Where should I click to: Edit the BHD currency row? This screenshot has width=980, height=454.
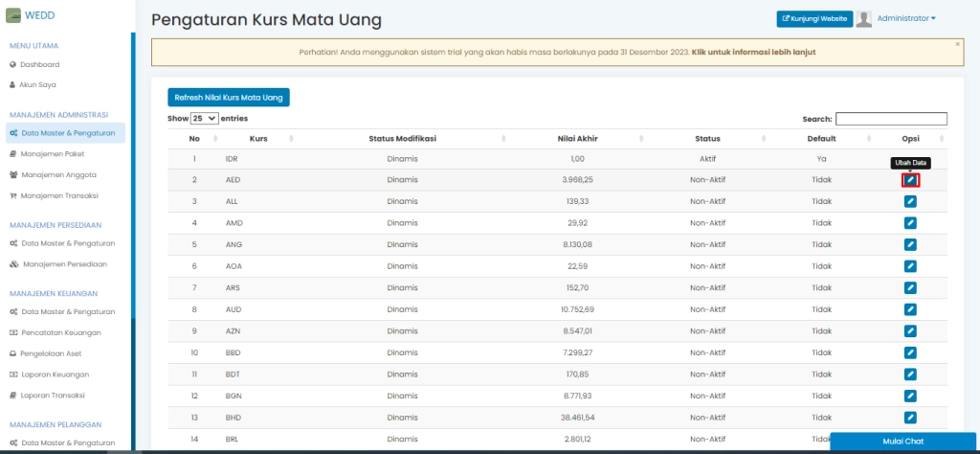click(x=910, y=417)
